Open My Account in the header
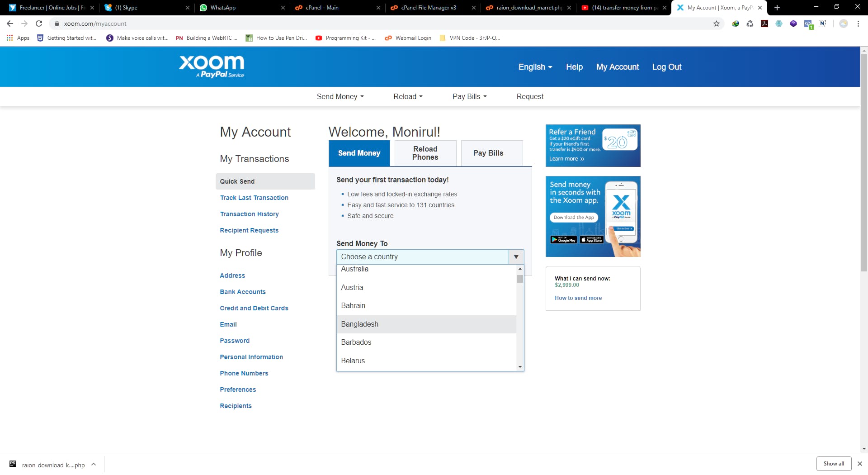Image resolution: width=868 pixels, height=475 pixels. point(618,67)
